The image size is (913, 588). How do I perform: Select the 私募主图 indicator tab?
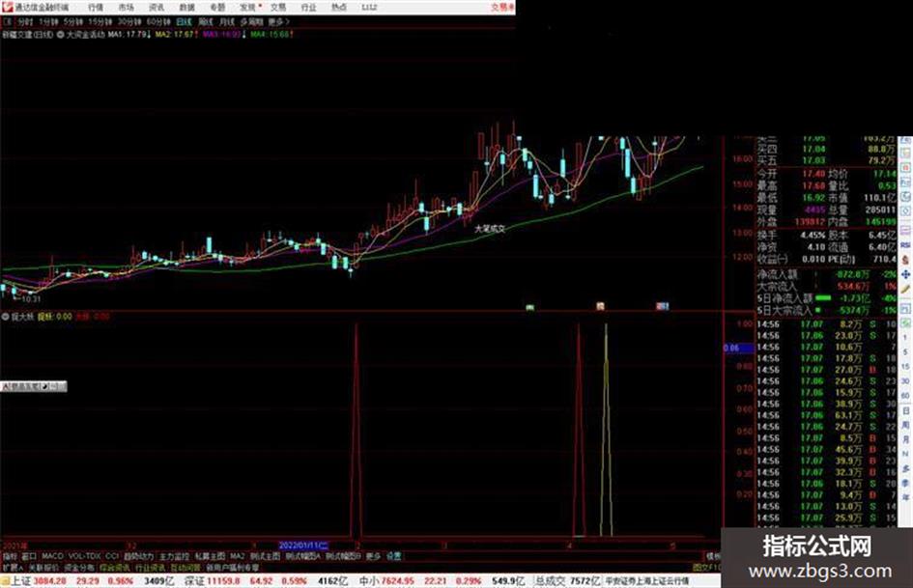point(210,556)
